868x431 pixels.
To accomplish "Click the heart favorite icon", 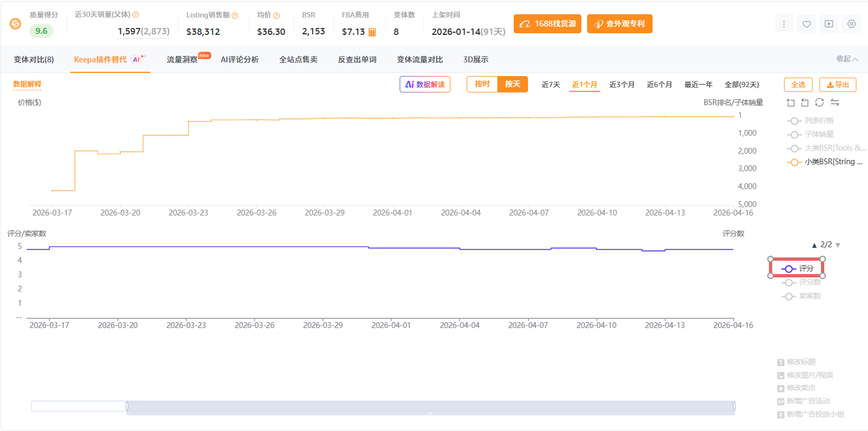I will [x=806, y=24].
